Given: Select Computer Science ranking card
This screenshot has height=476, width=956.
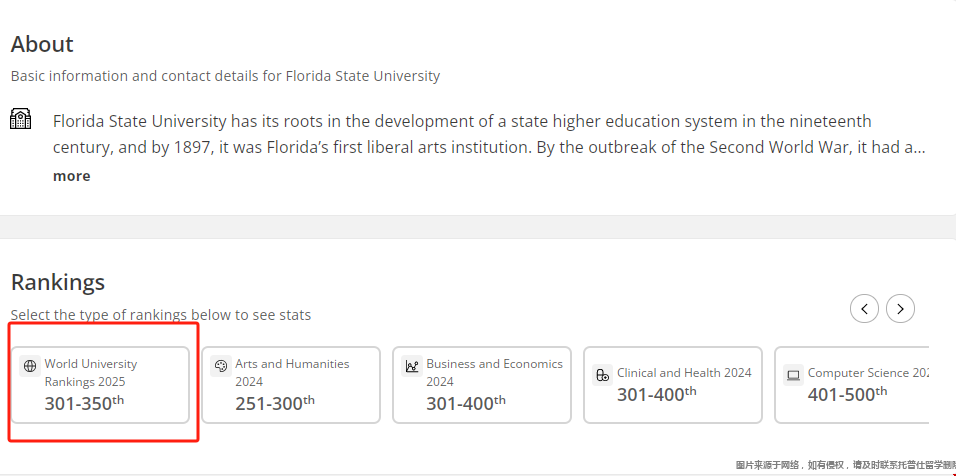Looking at the screenshot, I should point(852,385).
